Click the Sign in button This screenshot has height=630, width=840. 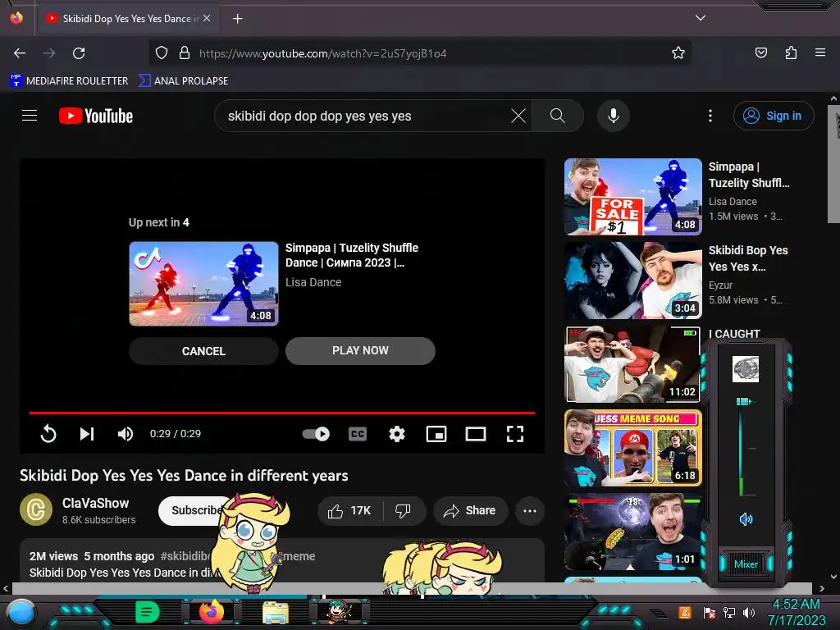(x=774, y=116)
